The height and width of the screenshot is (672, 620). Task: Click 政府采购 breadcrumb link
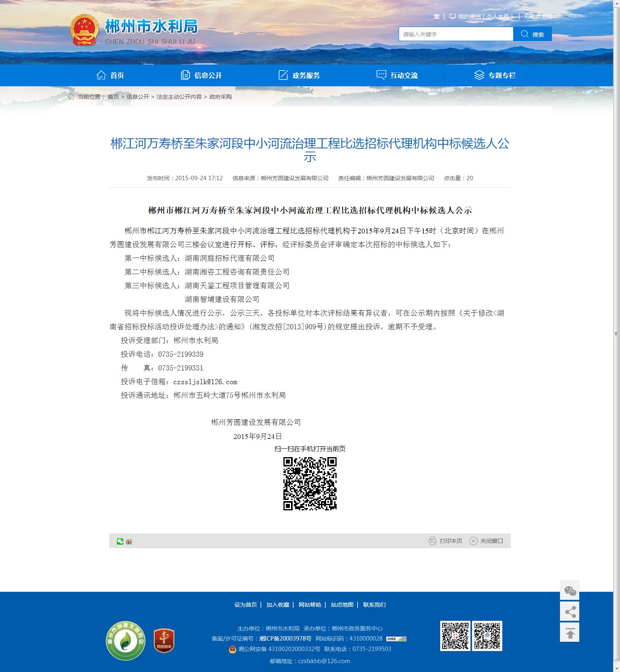click(x=221, y=97)
